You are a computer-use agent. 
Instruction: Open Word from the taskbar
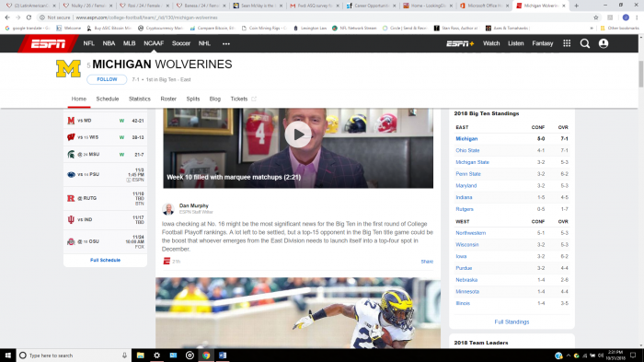pos(223,356)
